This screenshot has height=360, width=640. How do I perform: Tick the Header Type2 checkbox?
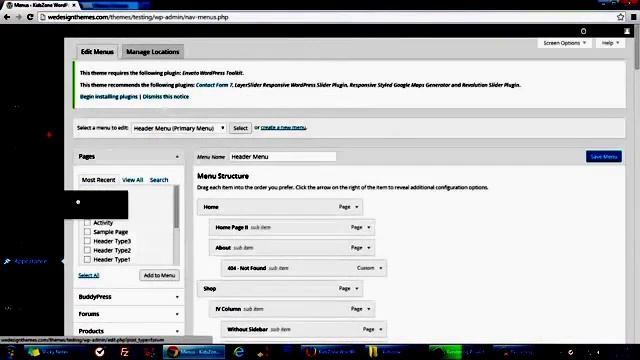(x=87, y=250)
